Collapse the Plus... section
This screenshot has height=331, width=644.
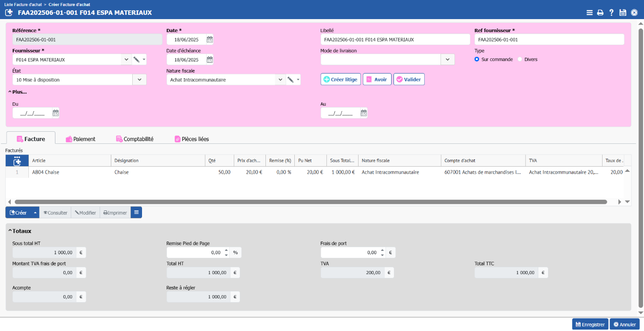pos(18,92)
